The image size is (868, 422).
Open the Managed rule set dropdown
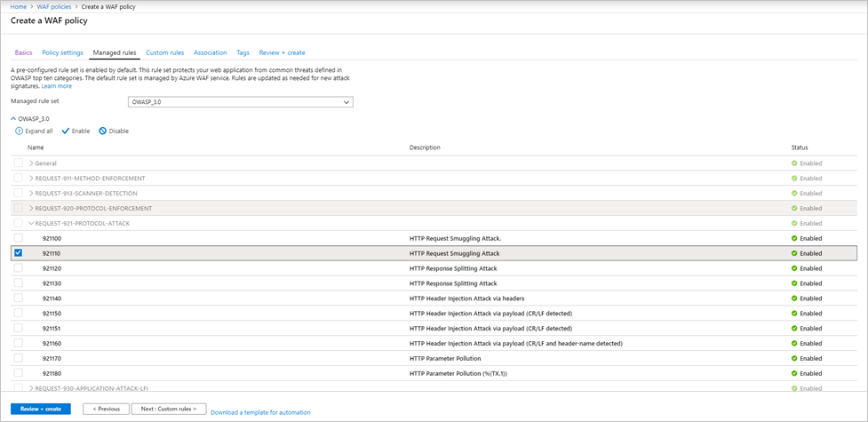241,102
